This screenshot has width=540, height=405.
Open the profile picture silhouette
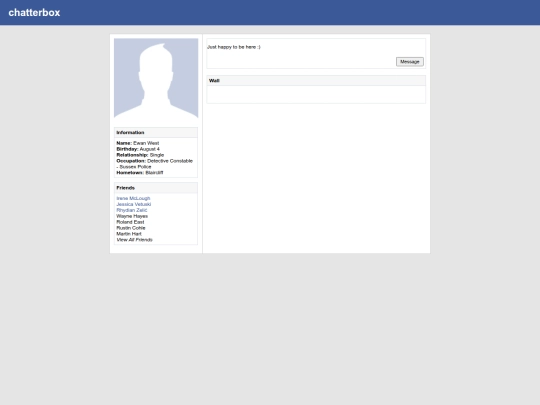point(156,78)
